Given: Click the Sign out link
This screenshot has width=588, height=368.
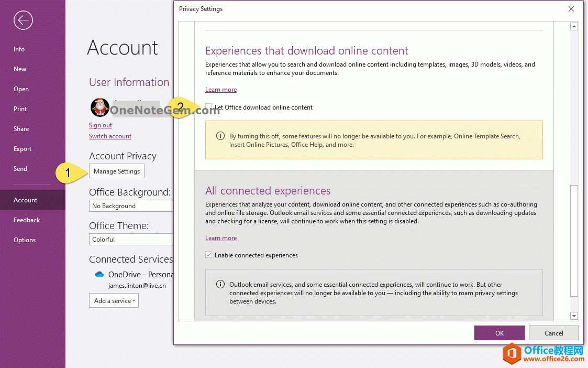Looking at the screenshot, I should click(100, 125).
